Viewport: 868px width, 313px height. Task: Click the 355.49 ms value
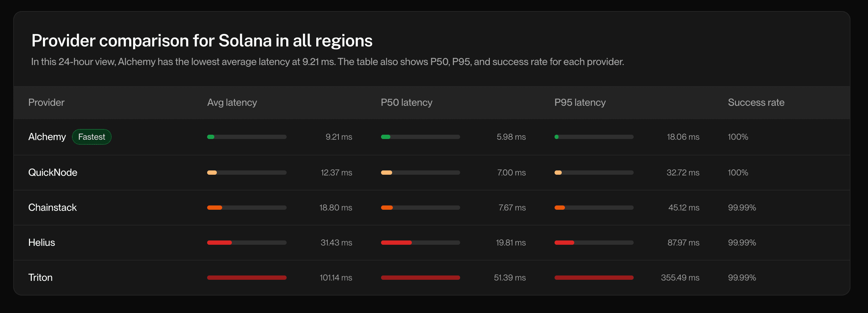pyautogui.click(x=680, y=278)
